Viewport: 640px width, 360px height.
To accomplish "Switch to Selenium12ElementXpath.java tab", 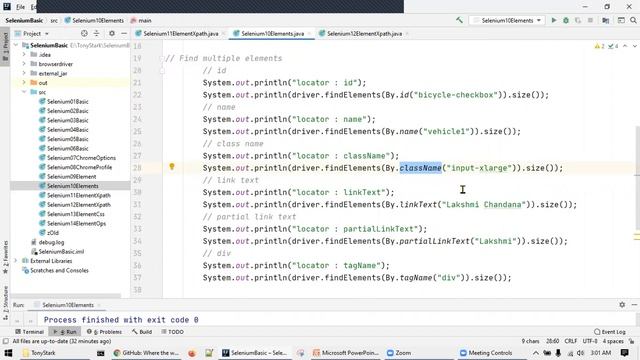I will point(364,33).
